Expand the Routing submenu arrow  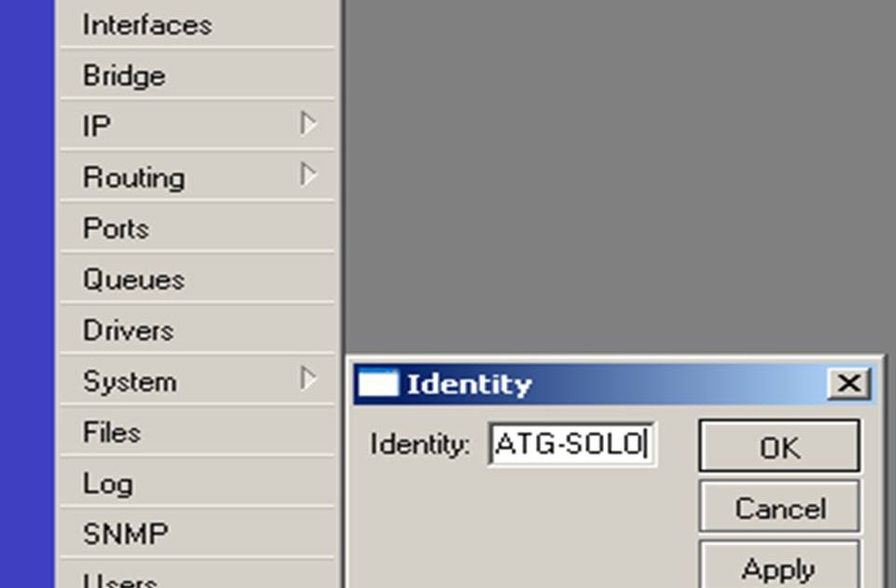tap(308, 175)
